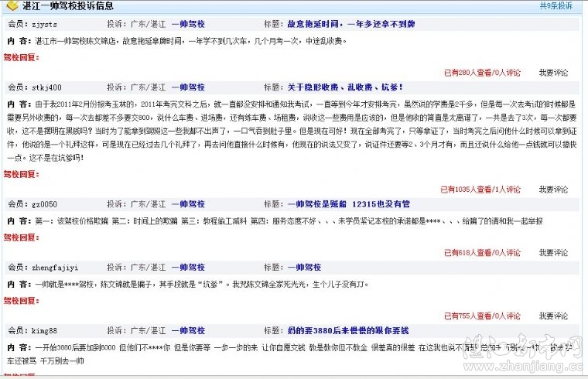Click the 已有280人查看/0人评论 counter

click(482, 73)
